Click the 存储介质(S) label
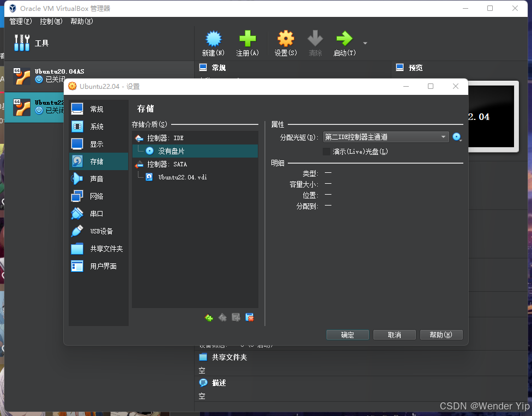Viewport: 532px width, 416px height. (x=149, y=124)
